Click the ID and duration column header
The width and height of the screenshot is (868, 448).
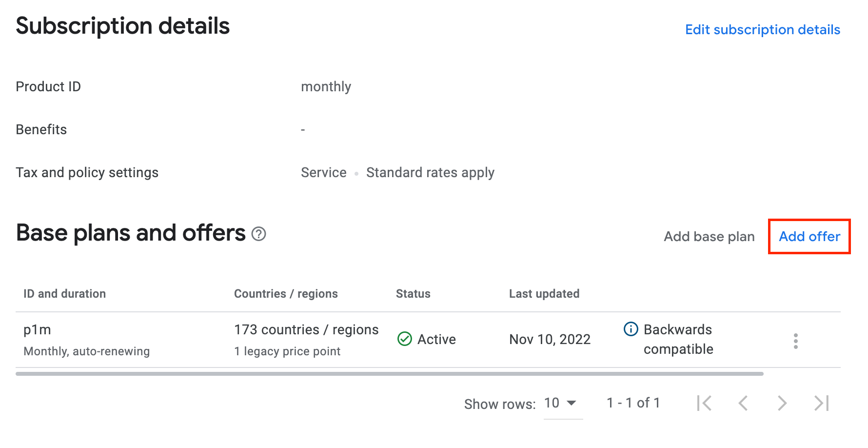click(64, 294)
